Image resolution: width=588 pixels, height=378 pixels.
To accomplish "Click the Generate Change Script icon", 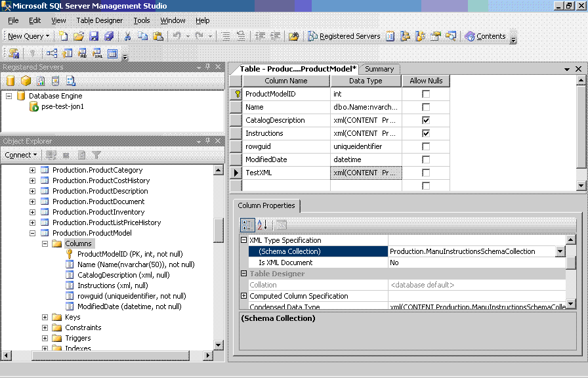I will [x=14, y=54].
